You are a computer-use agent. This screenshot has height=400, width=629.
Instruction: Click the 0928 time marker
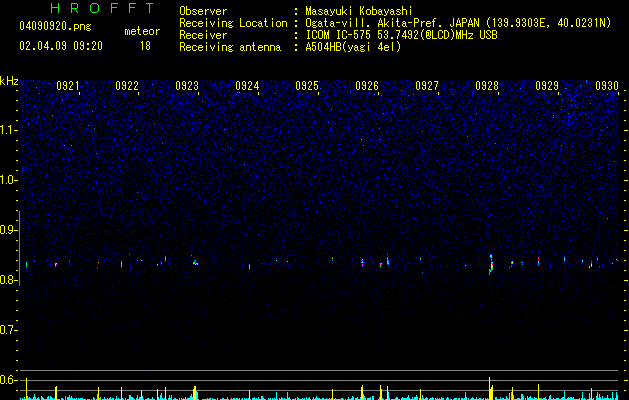click(x=487, y=86)
